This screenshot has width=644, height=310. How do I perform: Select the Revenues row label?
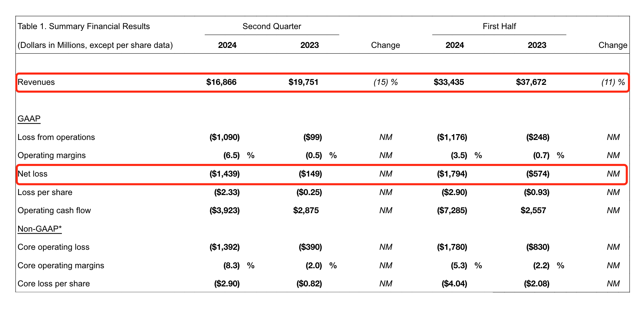36,82
